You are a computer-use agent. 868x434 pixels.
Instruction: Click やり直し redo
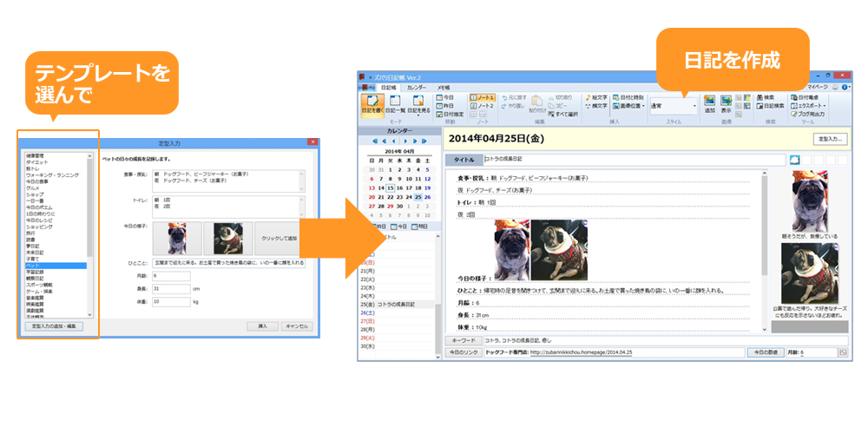(x=513, y=105)
